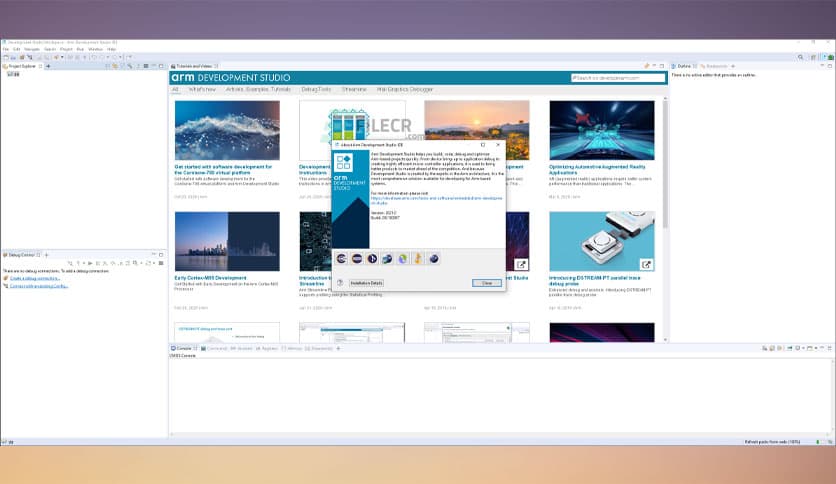Click the plus icon next to Debug Control tab

click(x=46, y=255)
